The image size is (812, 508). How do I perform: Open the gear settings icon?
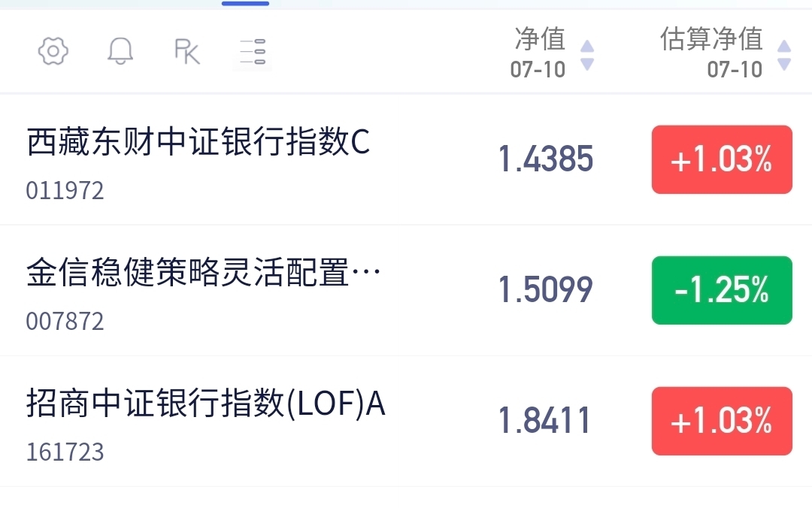point(53,51)
